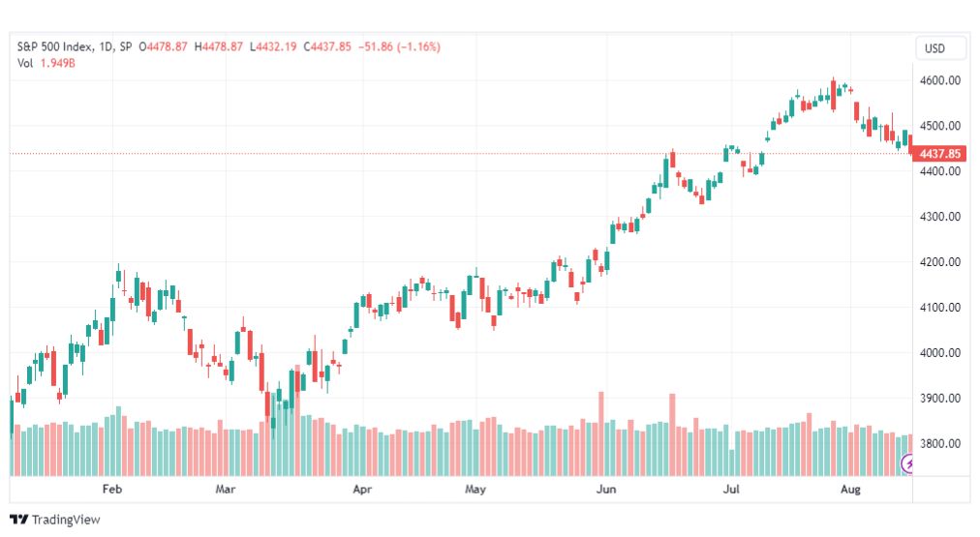Click the Mar label on time axis
Screen dimensions: 980x537
coord(225,489)
